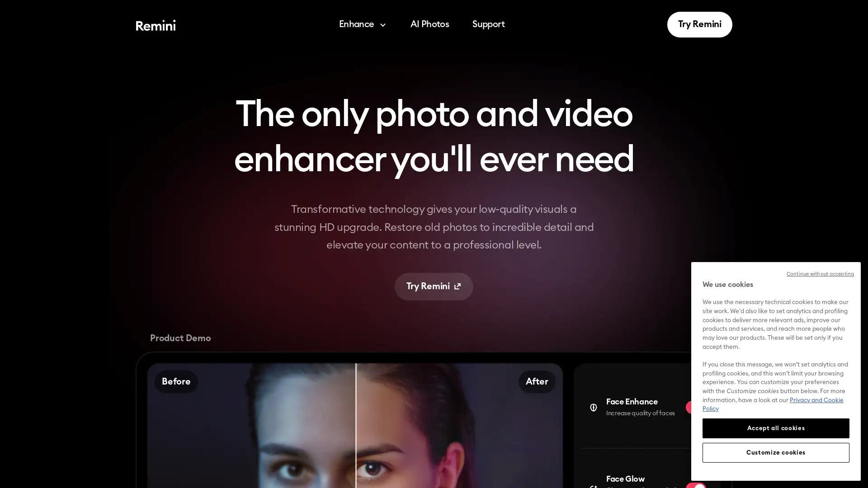Enable cookies via Accept all cookies button

click(x=775, y=428)
